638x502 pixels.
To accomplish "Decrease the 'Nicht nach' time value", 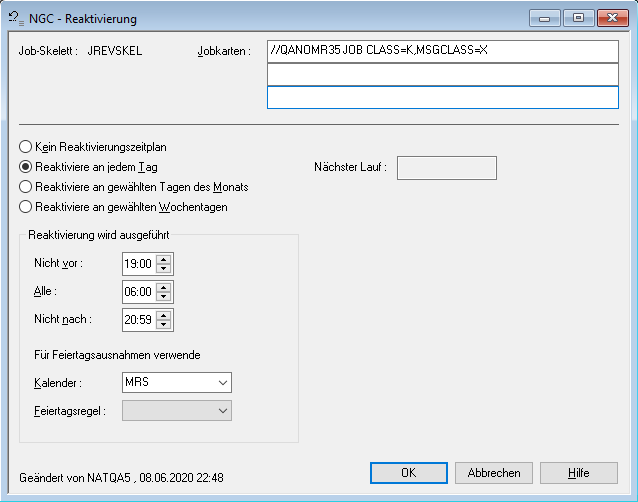I will coord(164,325).
